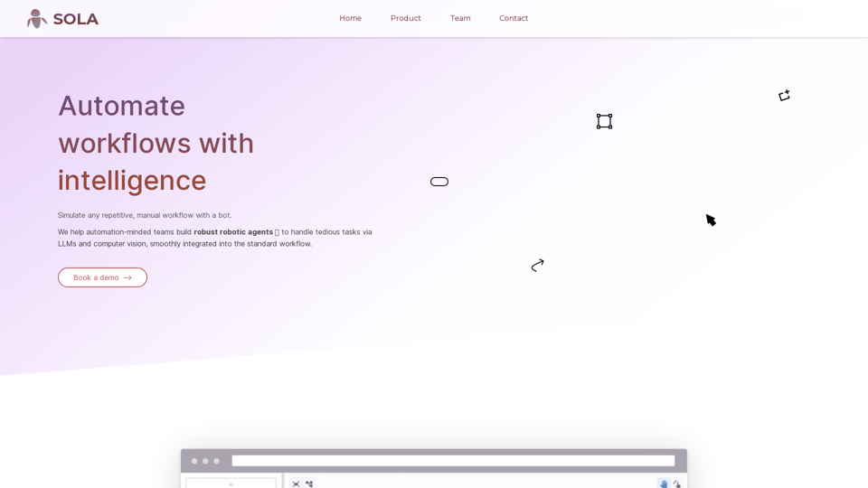Go to the Home nav item
The image size is (868, 488).
click(350, 18)
